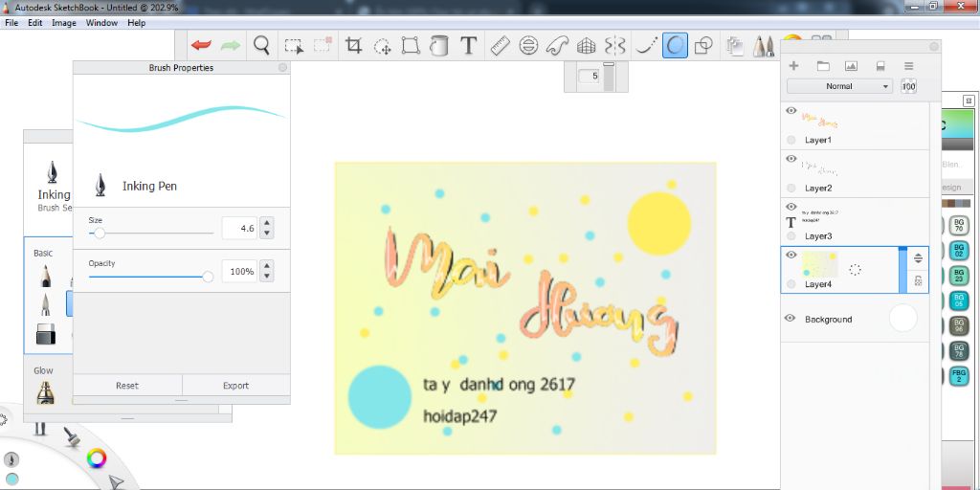Enable the Ellipse guide tool

pyautogui.click(x=528, y=46)
